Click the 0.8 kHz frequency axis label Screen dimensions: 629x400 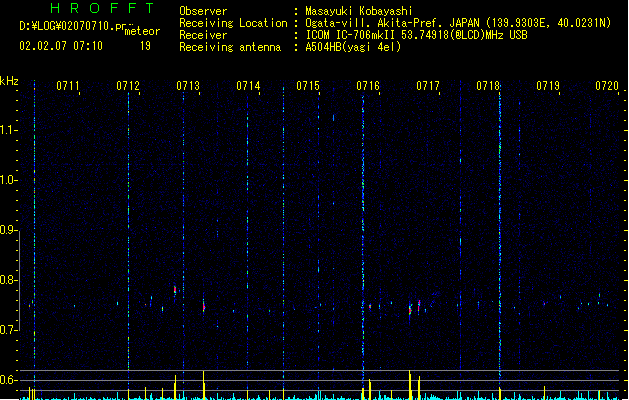click(x=8, y=280)
